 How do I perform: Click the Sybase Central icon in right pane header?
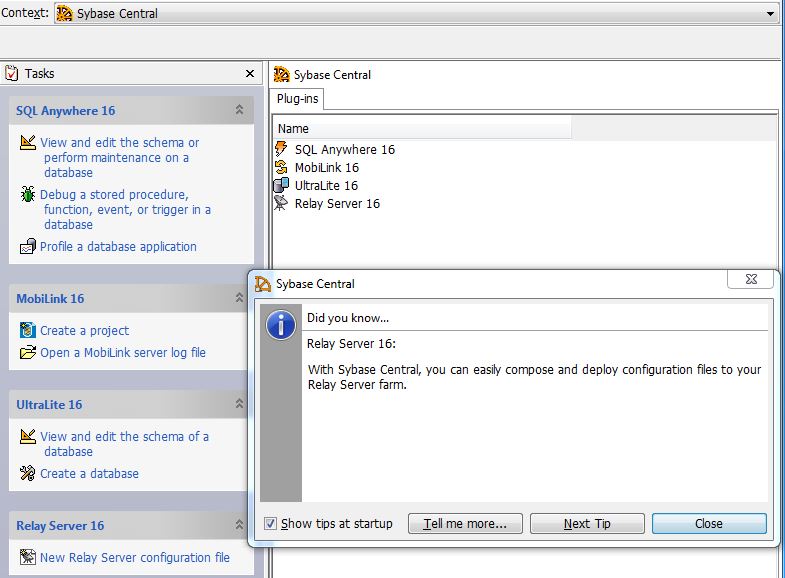[x=281, y=75]
